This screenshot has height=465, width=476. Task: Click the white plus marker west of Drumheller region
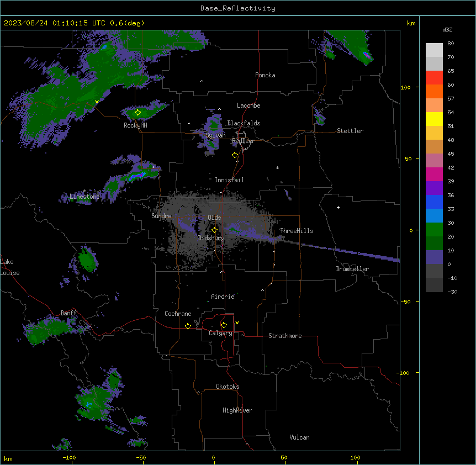(338, 207)
